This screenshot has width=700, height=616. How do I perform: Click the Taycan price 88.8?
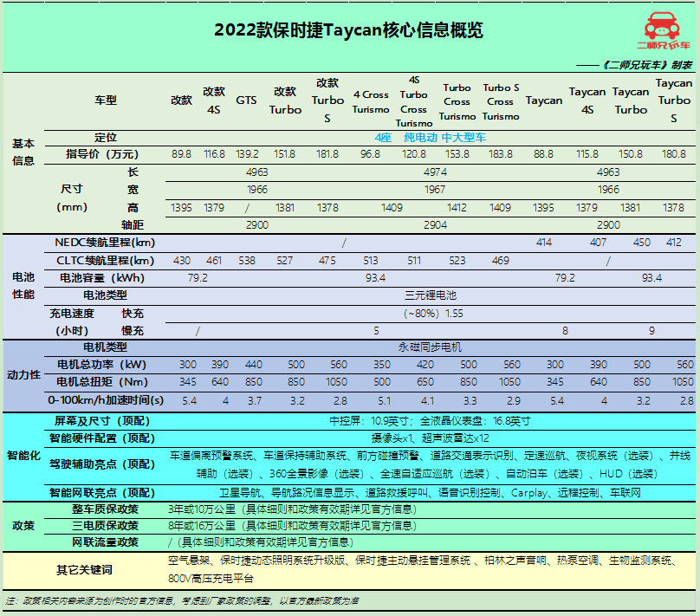[x=543, y=154]
